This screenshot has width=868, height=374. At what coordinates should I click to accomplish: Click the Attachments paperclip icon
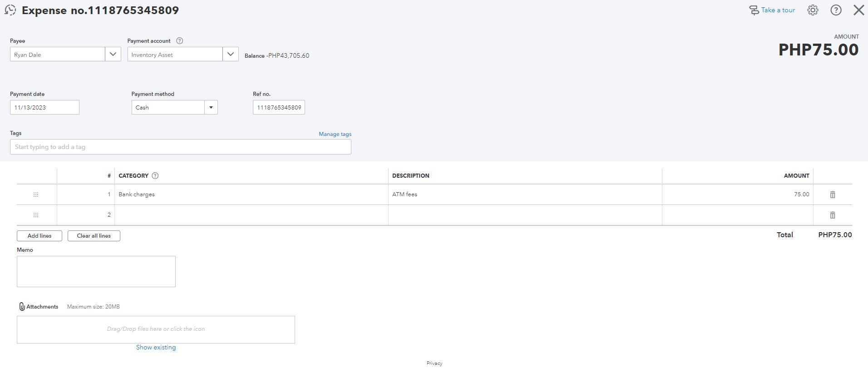pyautogui.click(x=21, y=307)
